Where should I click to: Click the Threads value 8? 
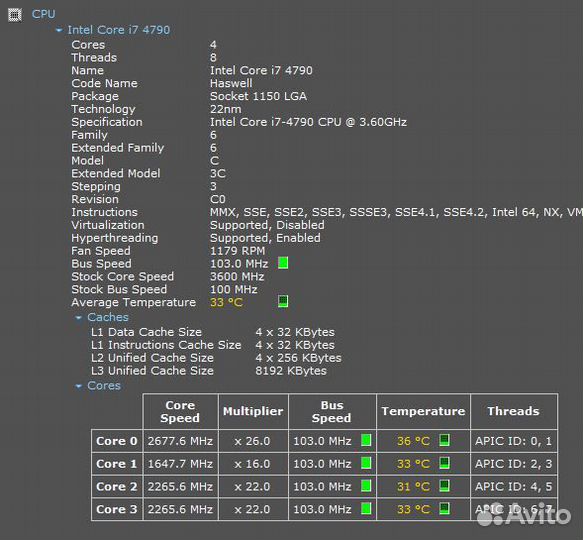pyautogui.click(x=213, y=58)
